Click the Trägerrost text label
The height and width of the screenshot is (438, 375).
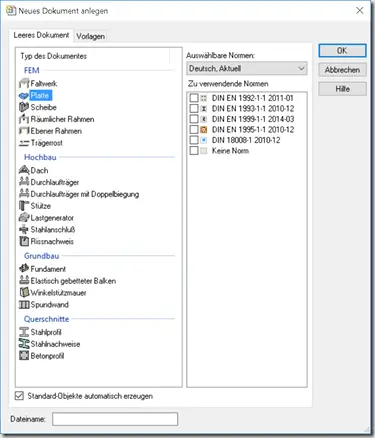(47, 143)
